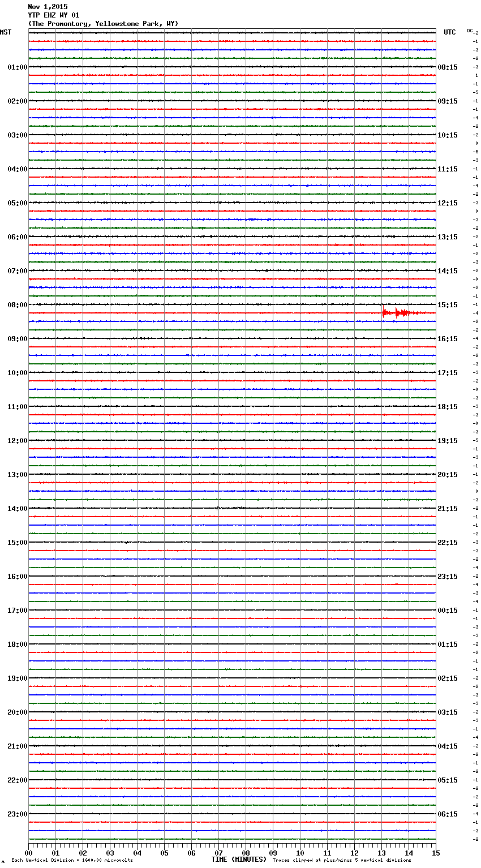The image size is (481, 868).
Task: Click the 12:00 MST time label
Action: point(17,441)
